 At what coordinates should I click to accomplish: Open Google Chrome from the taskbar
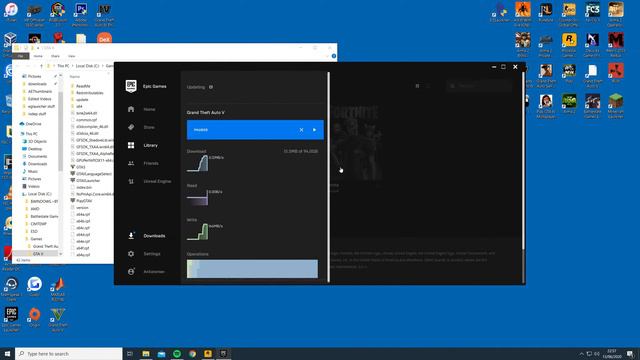pos(192,353)
